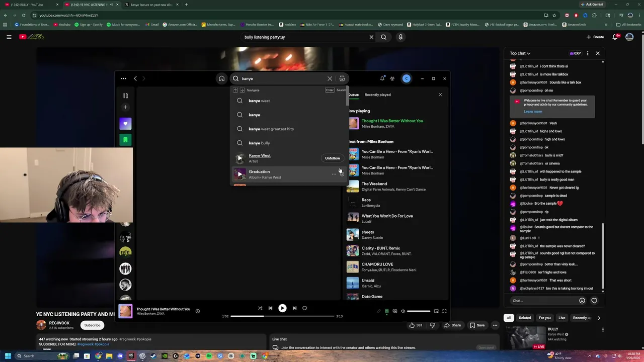
Task: Open Spotify notifications bell
Action: point(382,78)
